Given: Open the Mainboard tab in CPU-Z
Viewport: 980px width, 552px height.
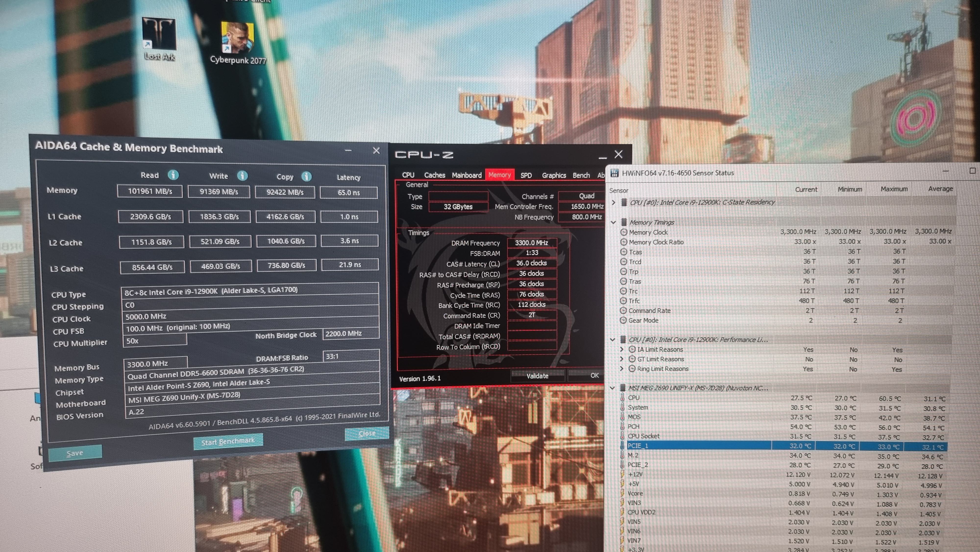Looking at the screenshot, I should (467, 175).
